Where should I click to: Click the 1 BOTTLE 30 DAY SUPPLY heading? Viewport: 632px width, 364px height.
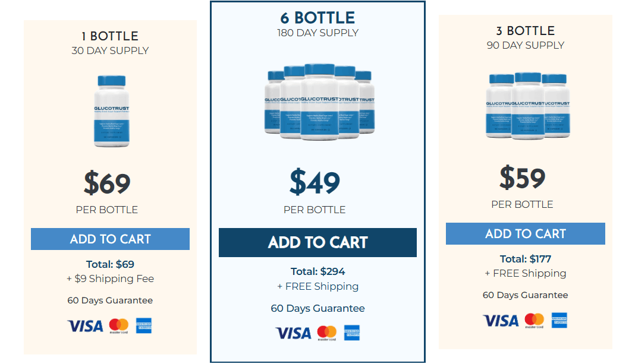(x=110, y=43)
